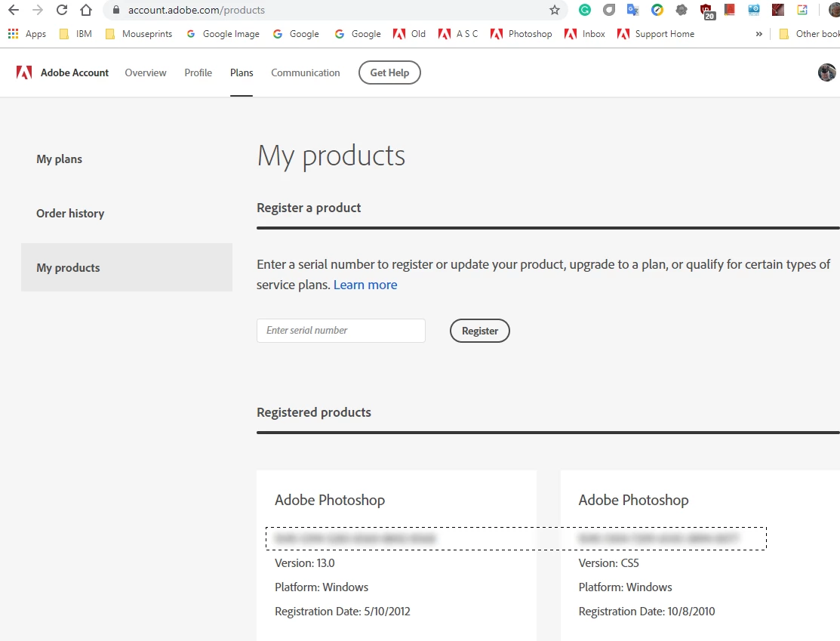Select the Plans tab

coord(242,72)
